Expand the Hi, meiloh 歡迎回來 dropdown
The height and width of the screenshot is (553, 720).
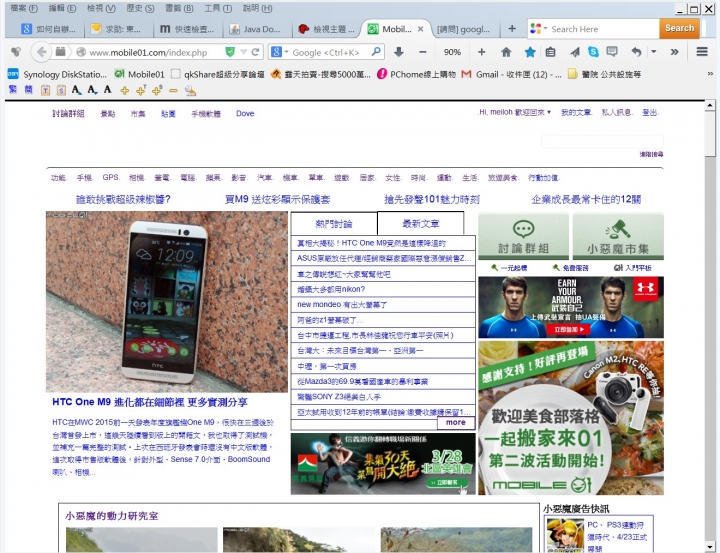tap(514, 112)
